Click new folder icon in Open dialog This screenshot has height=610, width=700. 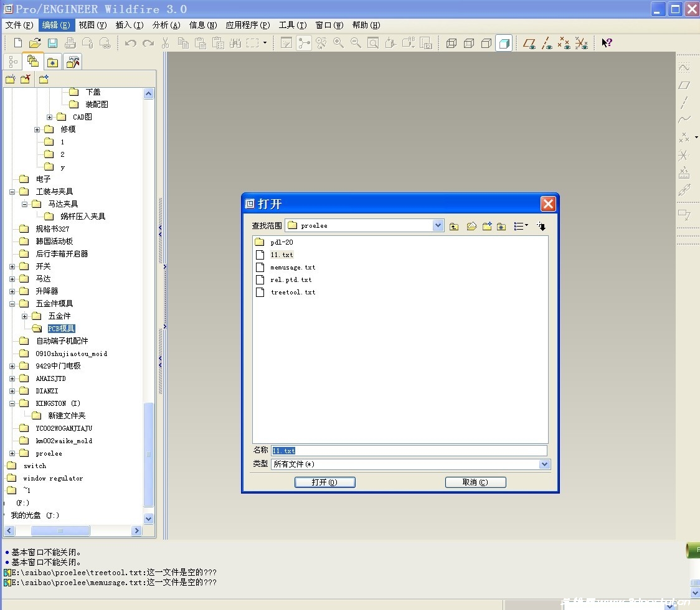coord(487,226)
